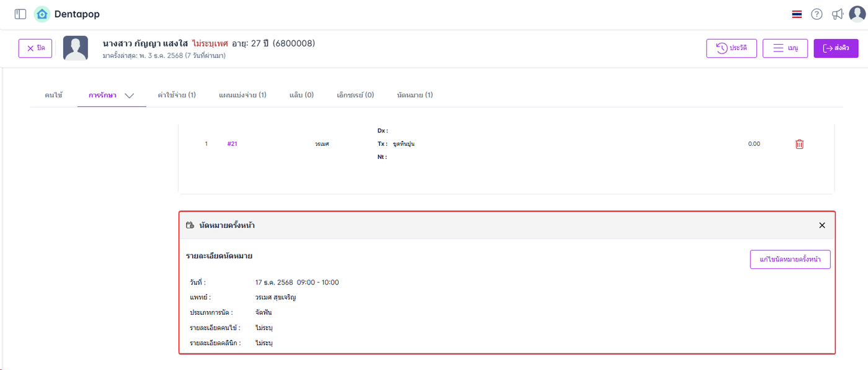Close the นัดหมายครั้งหน้า panel
The image size is (868, 370).
click(822, 225)
